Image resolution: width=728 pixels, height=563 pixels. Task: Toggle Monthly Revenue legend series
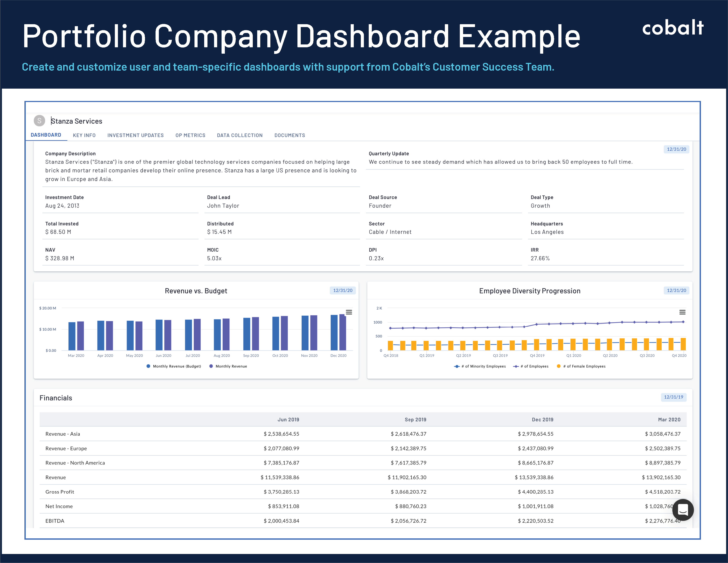click(x=228, y=366)
